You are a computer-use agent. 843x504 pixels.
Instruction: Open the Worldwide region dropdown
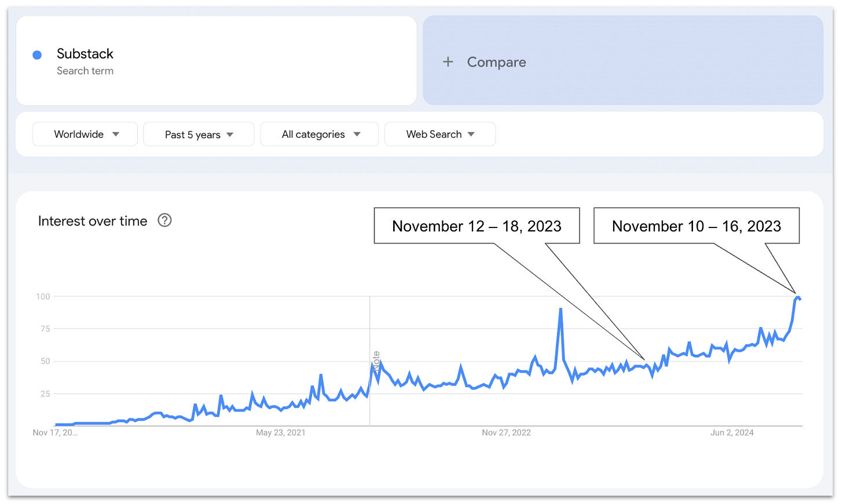[x=85, y=134]
